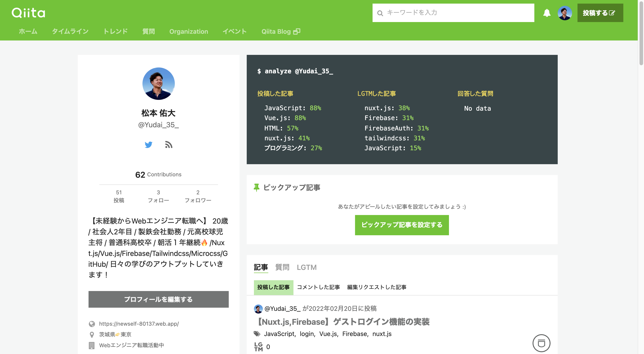This screenshot has width=644, height=354.
Task: Go to Organization in the nav bar
Action: click(189, 31)
